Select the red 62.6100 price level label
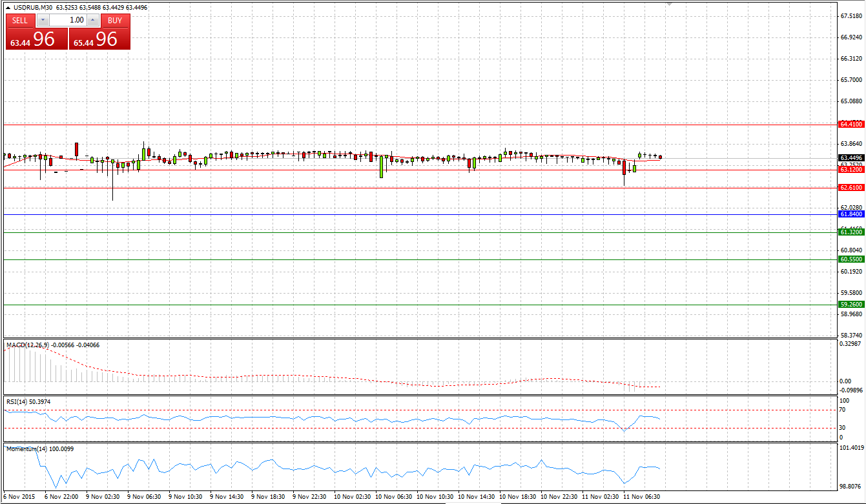866x504 pixels. [851, 187]
